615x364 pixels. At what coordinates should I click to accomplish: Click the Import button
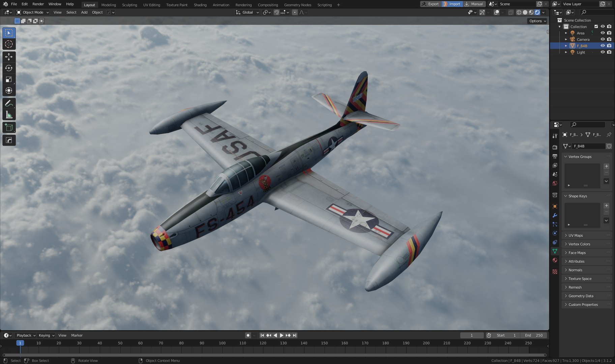coord(452,4)
